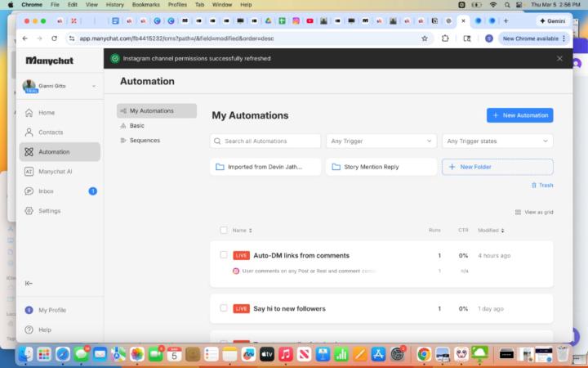Select the Basic automations tab

[136, 125]
